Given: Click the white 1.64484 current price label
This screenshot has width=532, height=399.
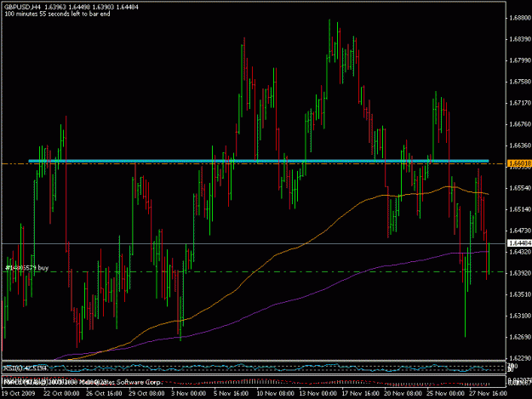Looking at the screenshot, I should [x=519, y=243].
